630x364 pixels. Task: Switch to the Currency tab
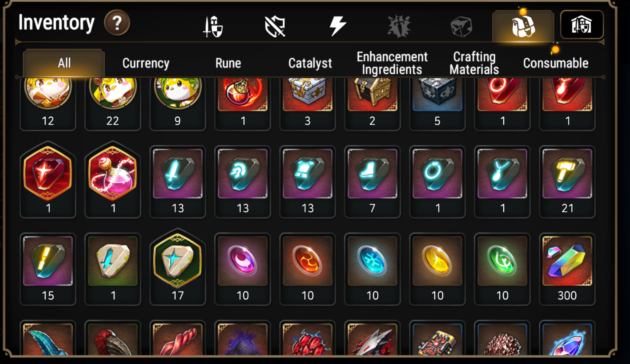tap(146, 63)
